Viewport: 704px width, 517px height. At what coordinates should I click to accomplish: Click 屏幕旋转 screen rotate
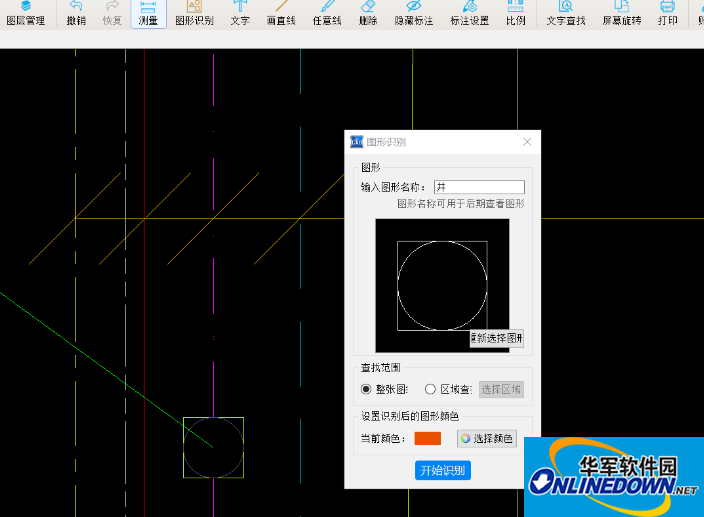(x=622, y=13)
